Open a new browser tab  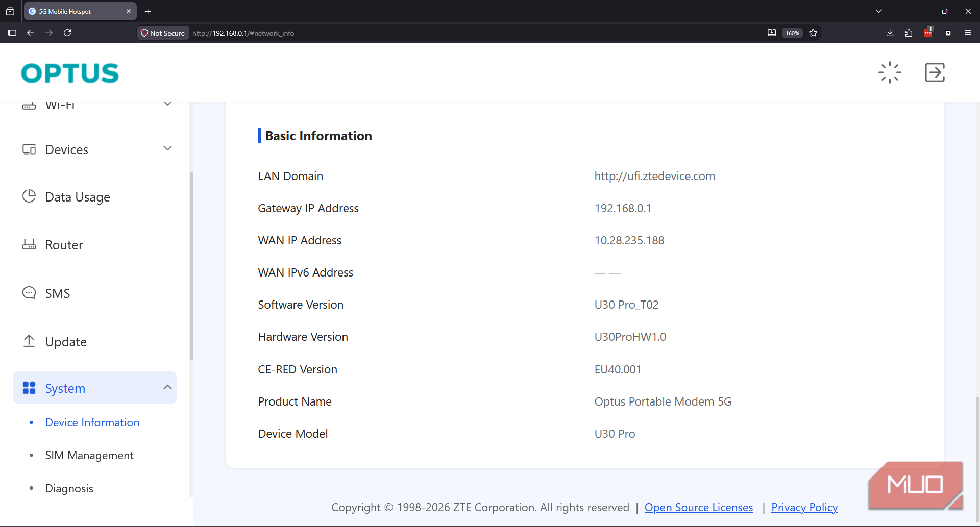(x=148, y=11)
